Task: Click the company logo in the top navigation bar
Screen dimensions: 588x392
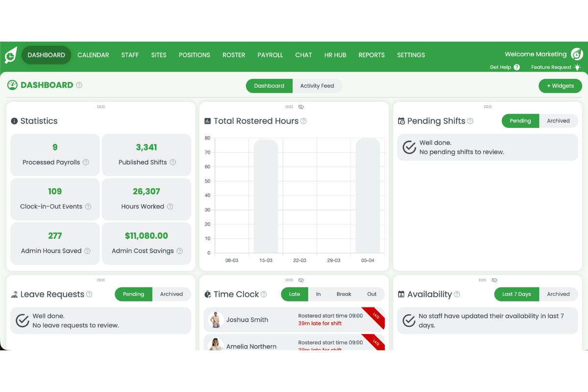Action: coord(10,55)
